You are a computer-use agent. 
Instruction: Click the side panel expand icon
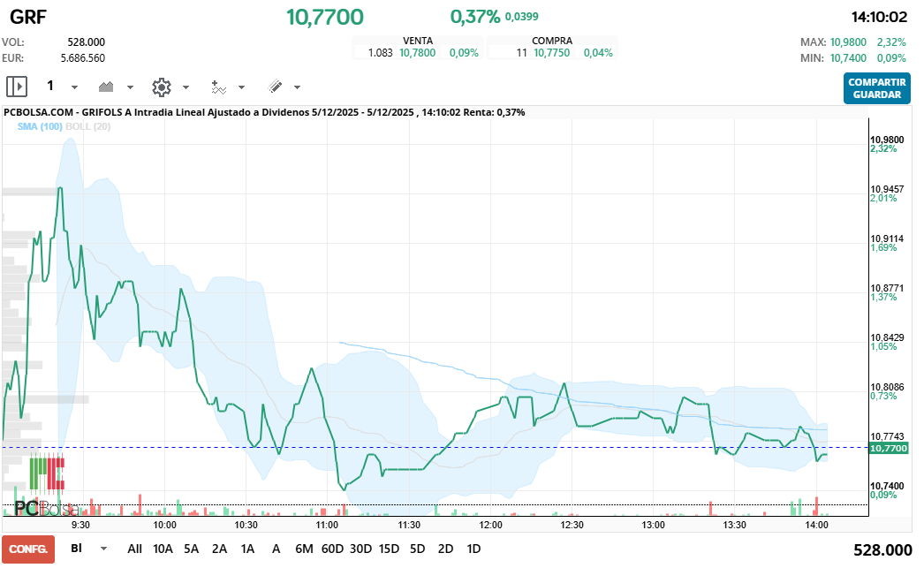[17, 87]
